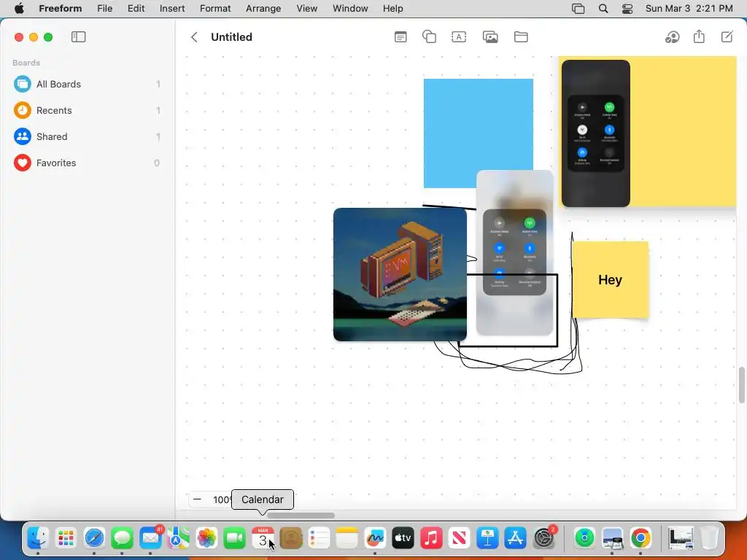Open the View menu
747x560 pixels.
pos(307,9)
